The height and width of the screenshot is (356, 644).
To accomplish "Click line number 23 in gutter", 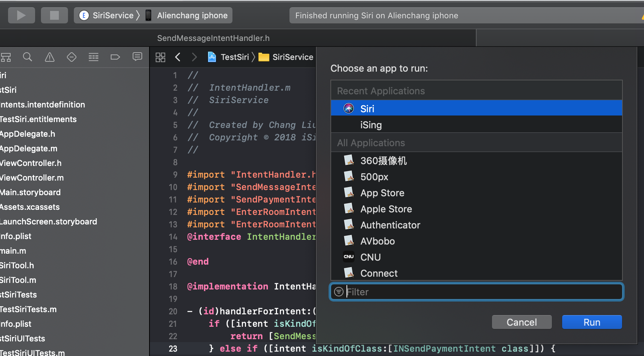I will tap(173, 348).
